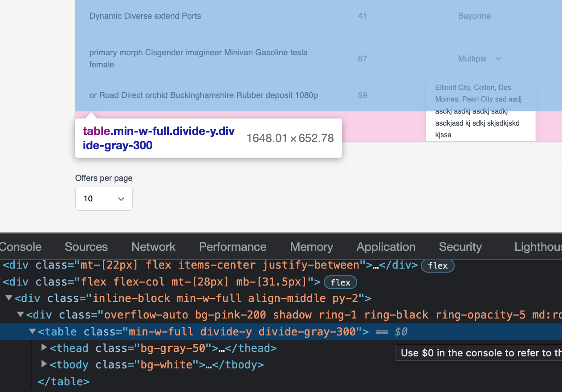Select the closing </table> tag line
The height and width of the screenshot is (392, 562).
64,382
